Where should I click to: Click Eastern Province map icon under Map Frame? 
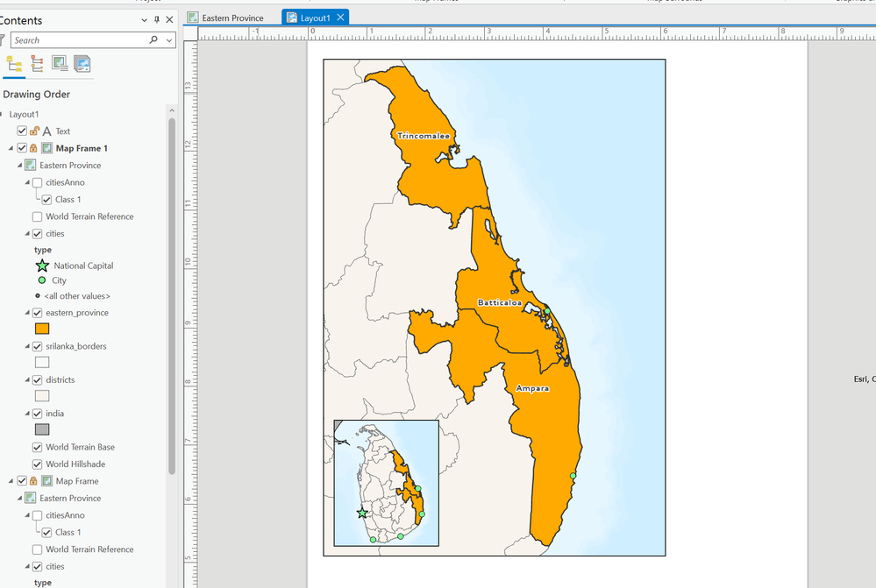[x=30, y=498]
